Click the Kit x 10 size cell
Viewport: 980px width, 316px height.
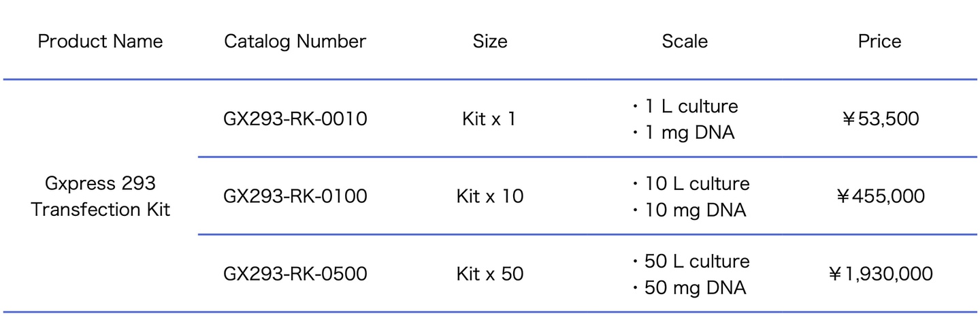(490, 197)
